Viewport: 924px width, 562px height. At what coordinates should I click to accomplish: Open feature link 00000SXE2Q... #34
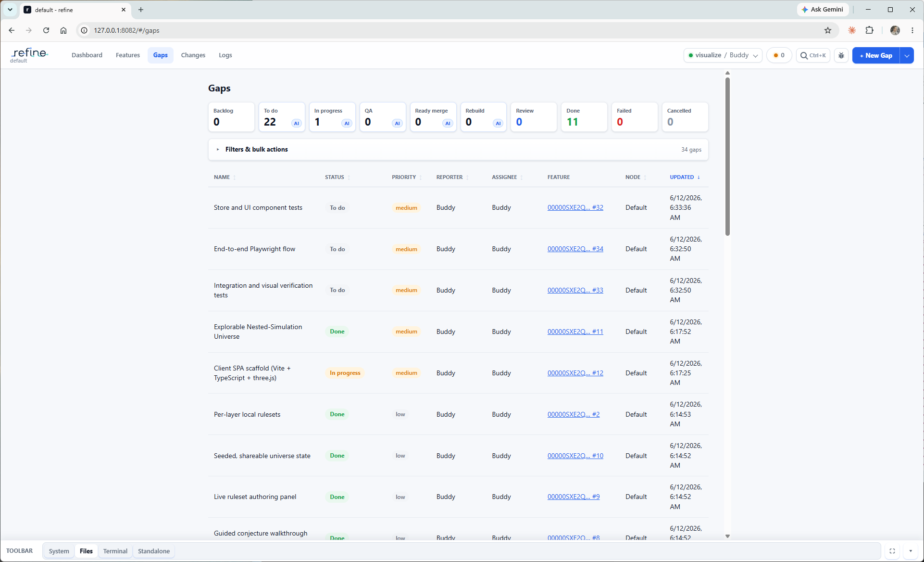click(575, 249)
